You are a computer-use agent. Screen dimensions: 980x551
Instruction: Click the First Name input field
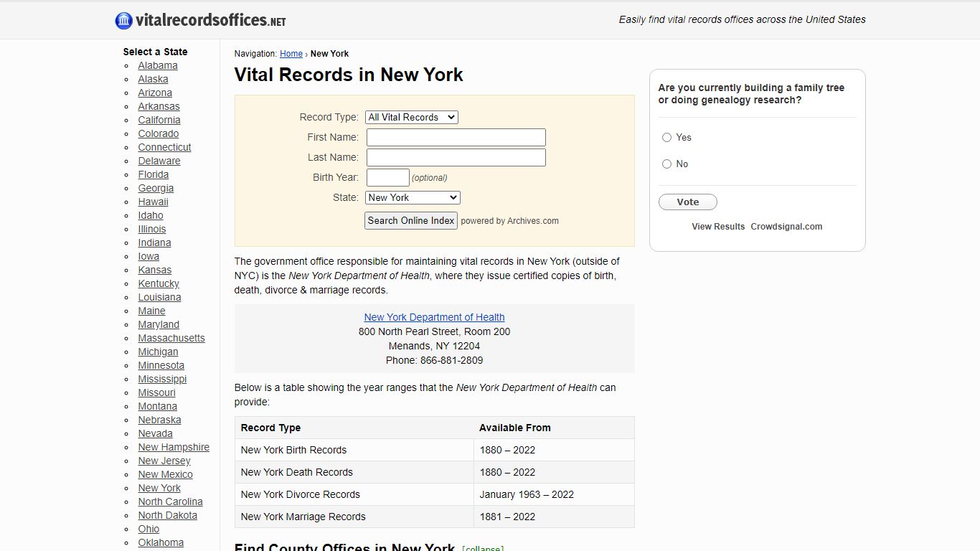click(456, 137)
